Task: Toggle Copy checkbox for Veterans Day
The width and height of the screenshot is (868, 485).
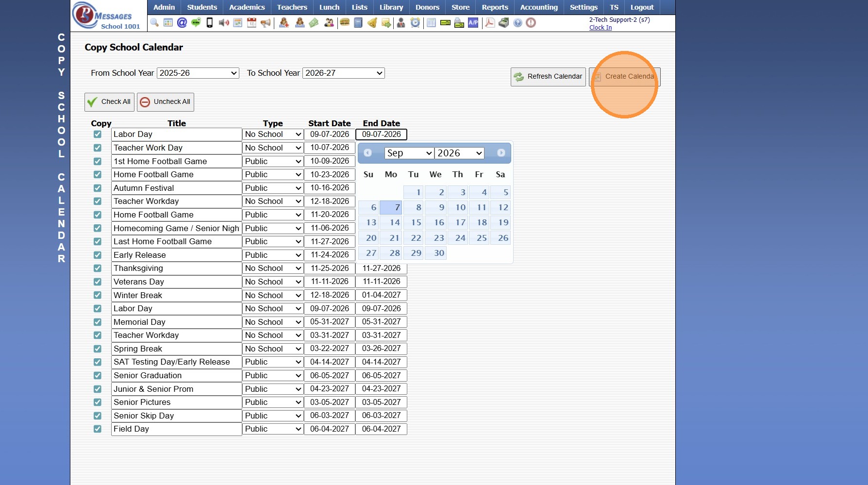Action: click(98, 282)
